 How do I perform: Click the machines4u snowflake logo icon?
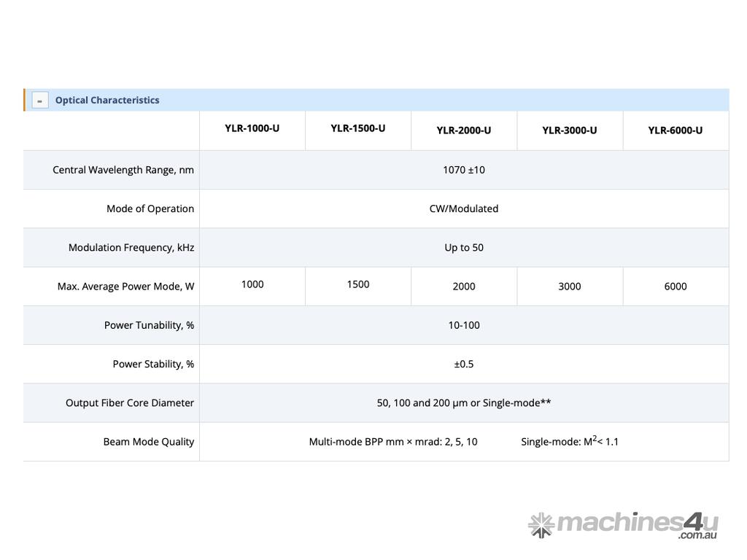541,524
